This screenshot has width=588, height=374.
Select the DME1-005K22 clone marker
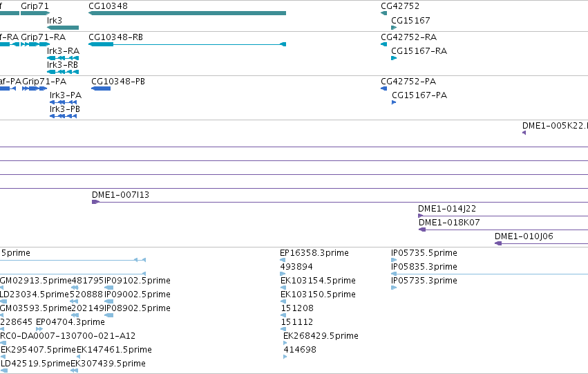click(524, 133)
